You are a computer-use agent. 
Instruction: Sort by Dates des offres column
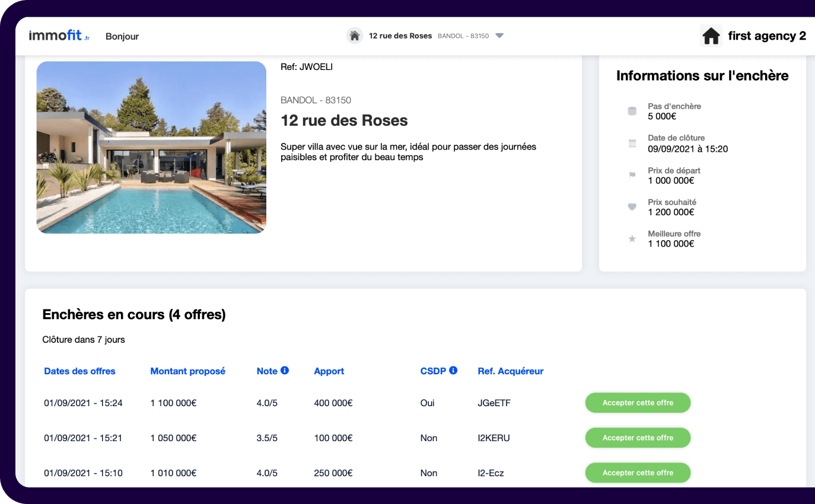(x=79, y=371)
